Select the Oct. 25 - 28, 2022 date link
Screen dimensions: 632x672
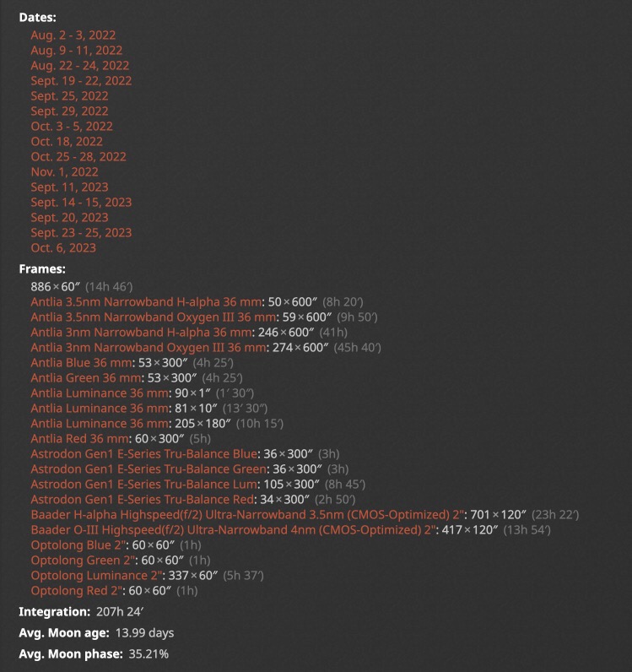[78, 157]
